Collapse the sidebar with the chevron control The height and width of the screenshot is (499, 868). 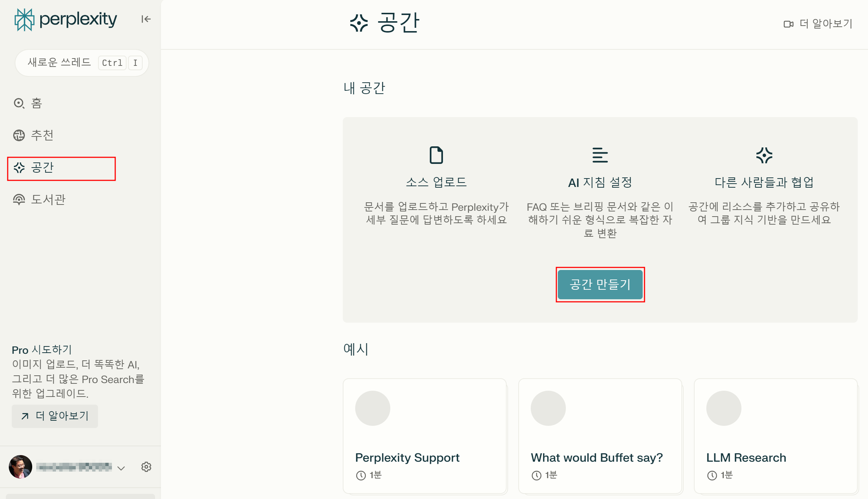[145, 19]
